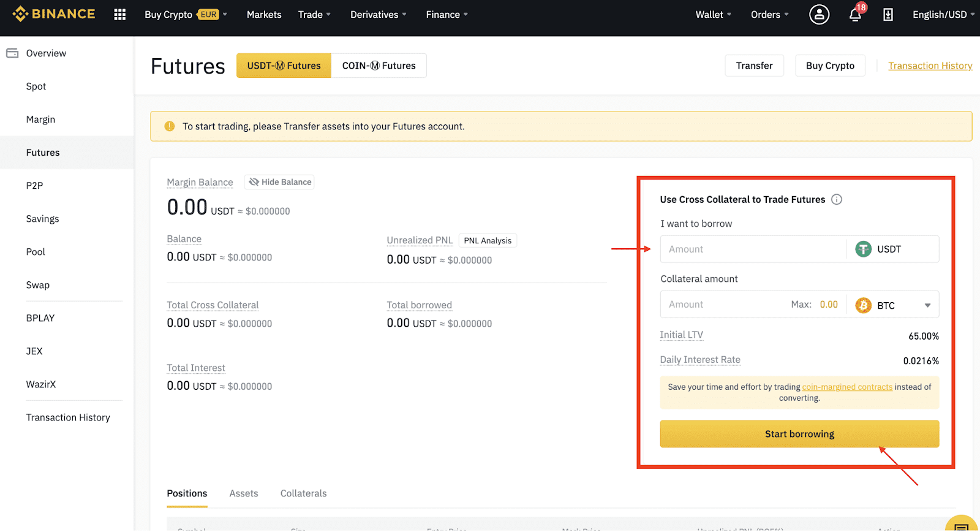Image resolution: width=980 pixels, height=532 pixels.
Task: Open the Wallet dropdown
Action: [x=714, y=14]
